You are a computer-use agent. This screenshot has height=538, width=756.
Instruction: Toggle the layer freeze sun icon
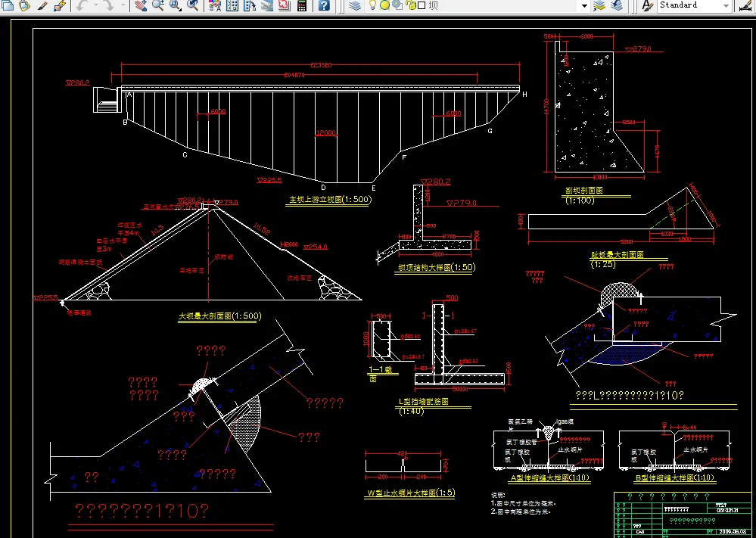pos(384,5)
